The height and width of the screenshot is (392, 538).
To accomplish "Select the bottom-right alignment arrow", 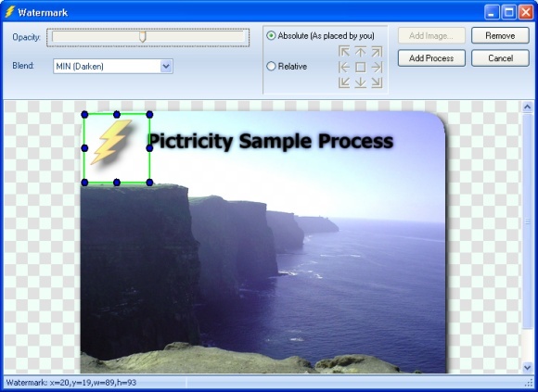I will point(377,82).
